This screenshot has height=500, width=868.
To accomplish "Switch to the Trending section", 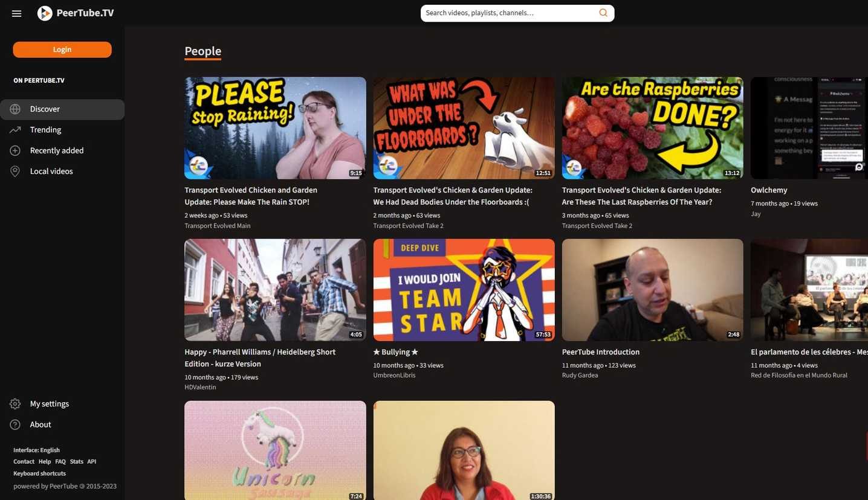I will click(x=45, y=129).
